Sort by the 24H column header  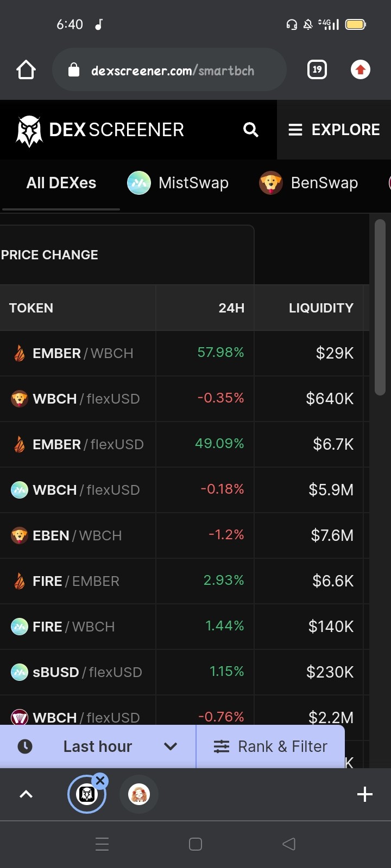(x=231, y=308)
